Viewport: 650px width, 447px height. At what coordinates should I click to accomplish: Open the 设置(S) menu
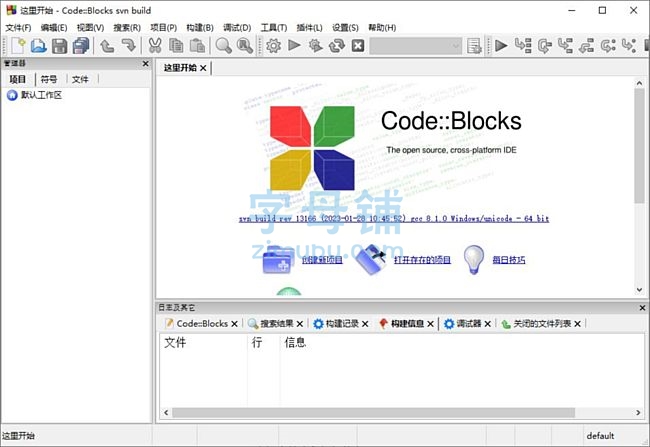tap(345, 28)
